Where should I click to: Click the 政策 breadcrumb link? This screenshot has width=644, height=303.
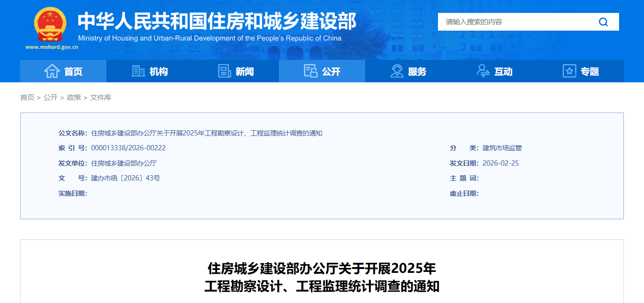point(75,97)
